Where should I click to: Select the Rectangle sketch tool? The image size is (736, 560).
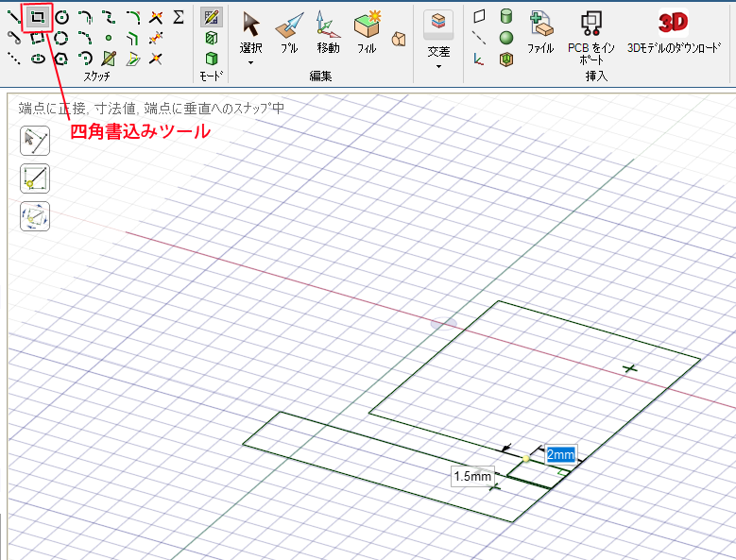[x=38, y=17]
